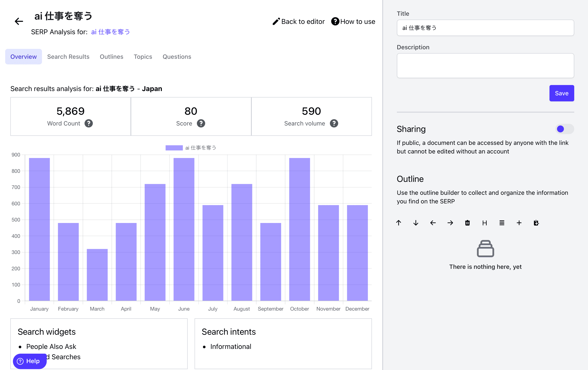588x370 pixels.
Task: Click the heading H icon in outline toolbar
Action: (484, 223)
